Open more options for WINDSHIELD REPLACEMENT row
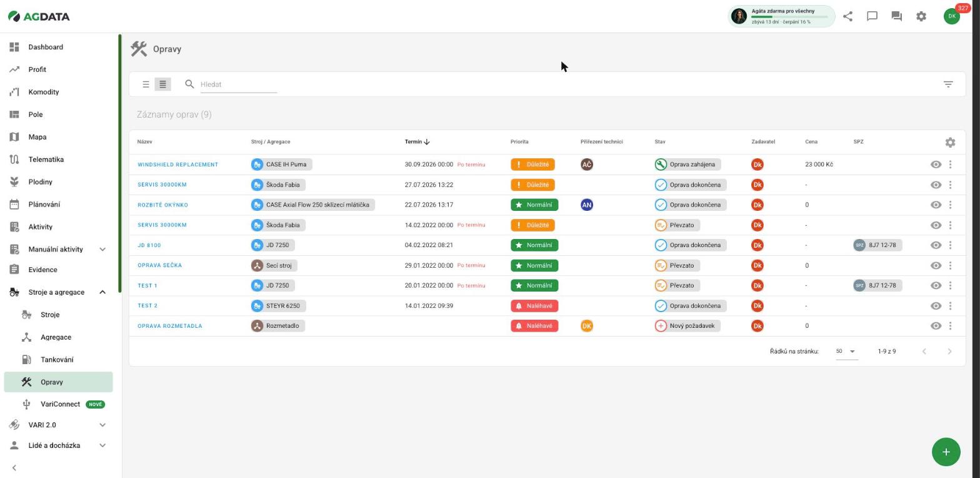The image size is (980, 478). (x=950, y=165)
